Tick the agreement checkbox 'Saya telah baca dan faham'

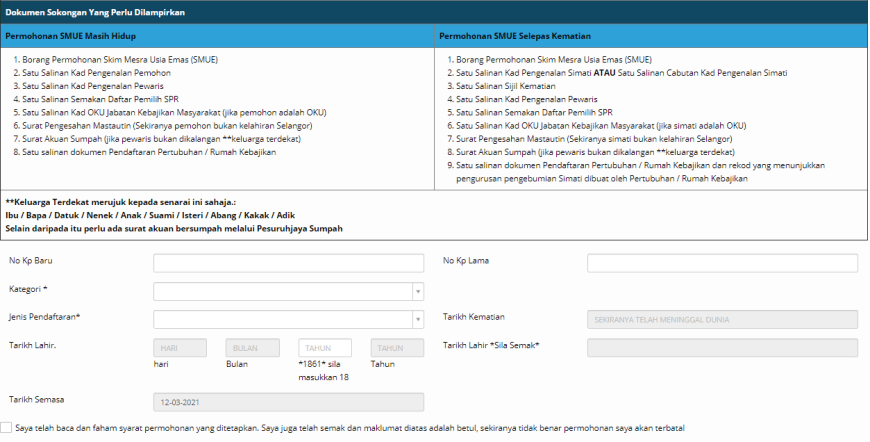(x=7, y=428)
